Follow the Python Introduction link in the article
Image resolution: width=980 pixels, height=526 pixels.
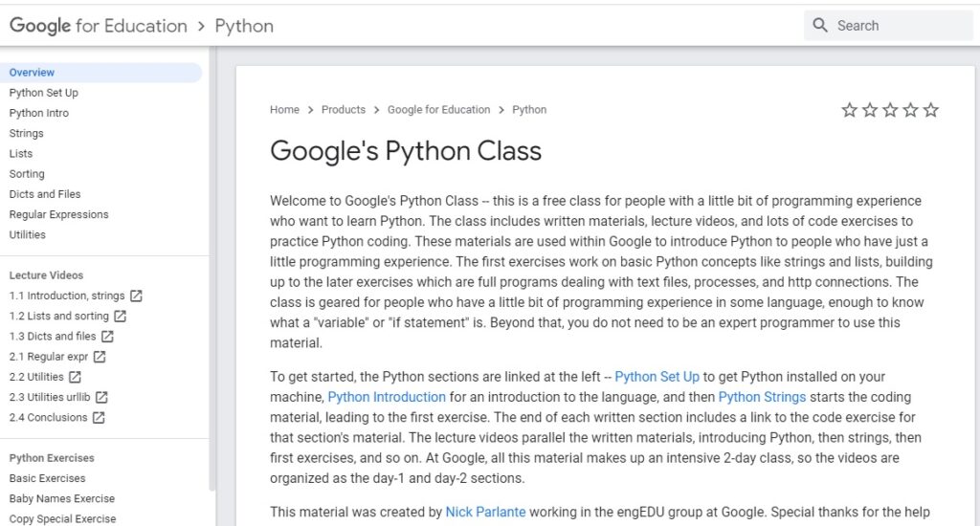[x=387, y=397]
